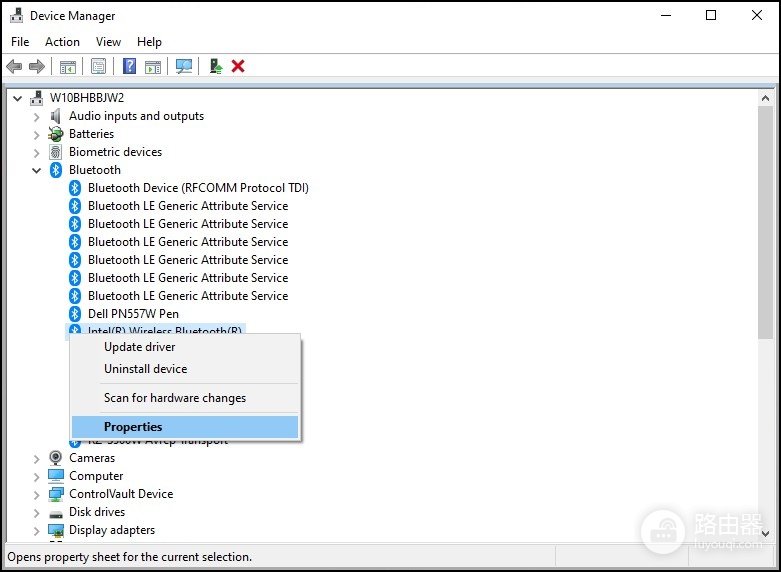Minimize the Device Manager window
This screenshot has height=572, width=781.
(x=666, y=15)
